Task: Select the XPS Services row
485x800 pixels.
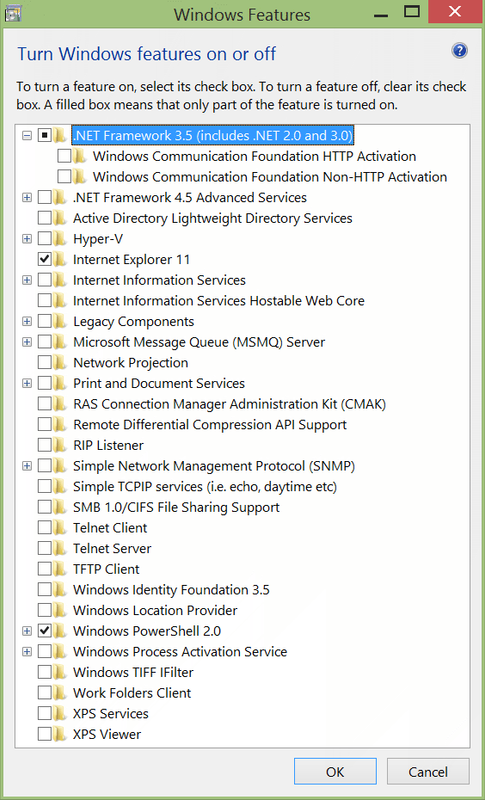Action: [x=111, y=713]
